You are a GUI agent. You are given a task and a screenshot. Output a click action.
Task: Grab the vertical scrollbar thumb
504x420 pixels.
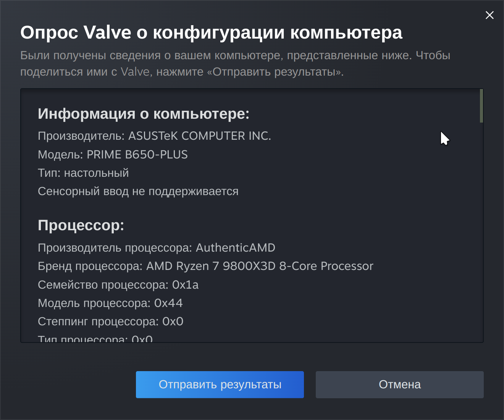pos(481,106)
